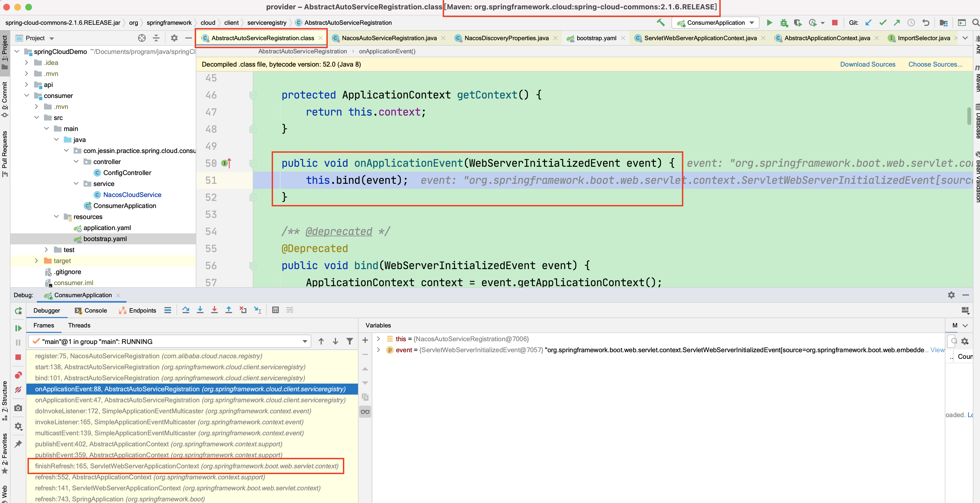Open View Breakpoints double red dots
This screenshot has height=503, width=980.
18,375
